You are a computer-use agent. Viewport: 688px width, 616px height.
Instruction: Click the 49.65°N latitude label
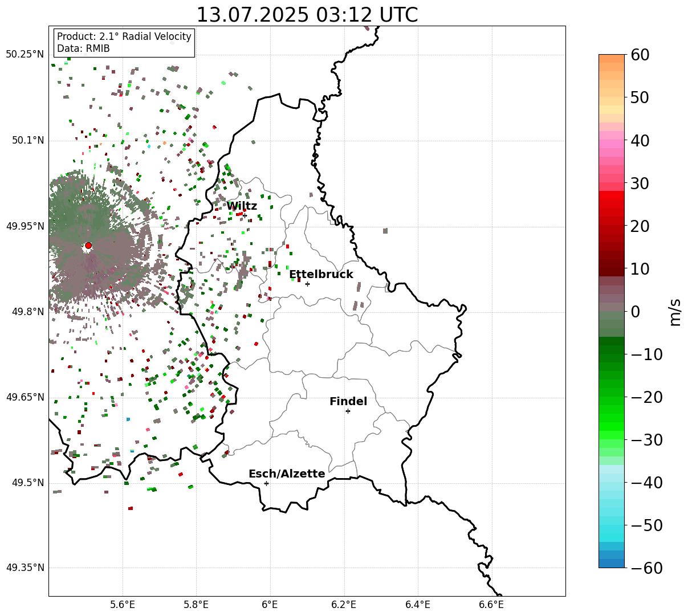(x=25, y=397)
